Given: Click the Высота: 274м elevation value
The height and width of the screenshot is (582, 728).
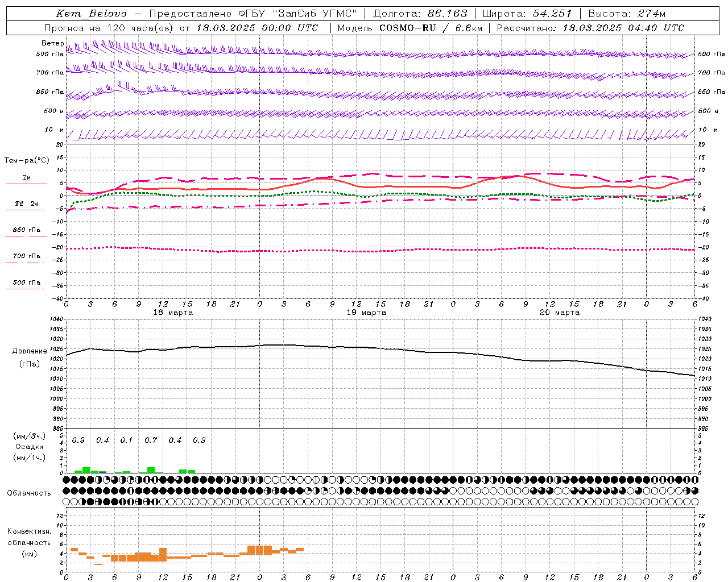Looking at the screenshot, I should [x=627, y=14].
